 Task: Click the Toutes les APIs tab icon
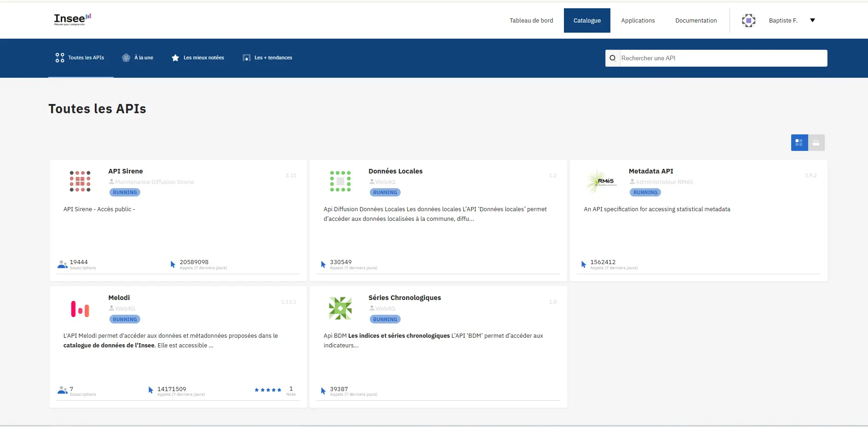pos(60,58)
